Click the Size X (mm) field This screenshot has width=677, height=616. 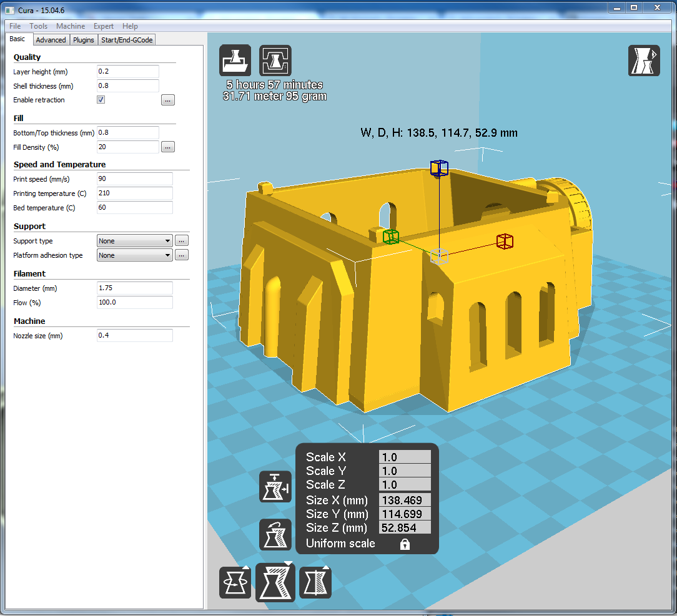405,500
